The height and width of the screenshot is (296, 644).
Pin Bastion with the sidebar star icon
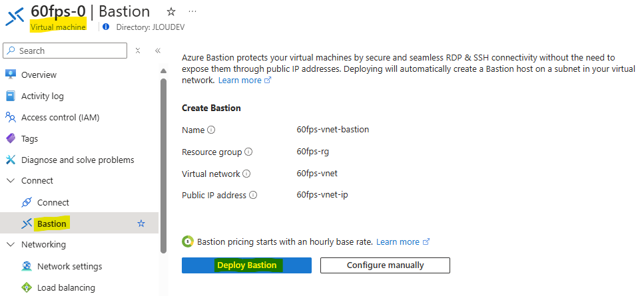141,223
